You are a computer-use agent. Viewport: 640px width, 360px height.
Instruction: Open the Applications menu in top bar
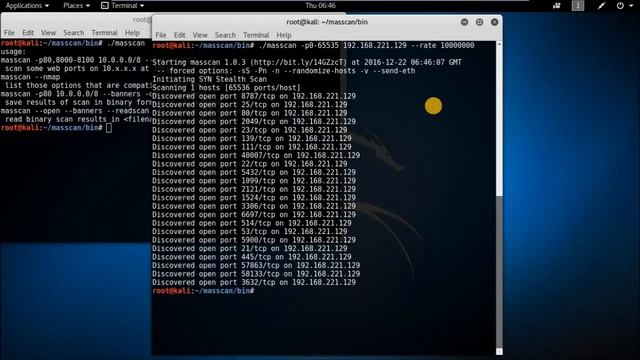27,5
